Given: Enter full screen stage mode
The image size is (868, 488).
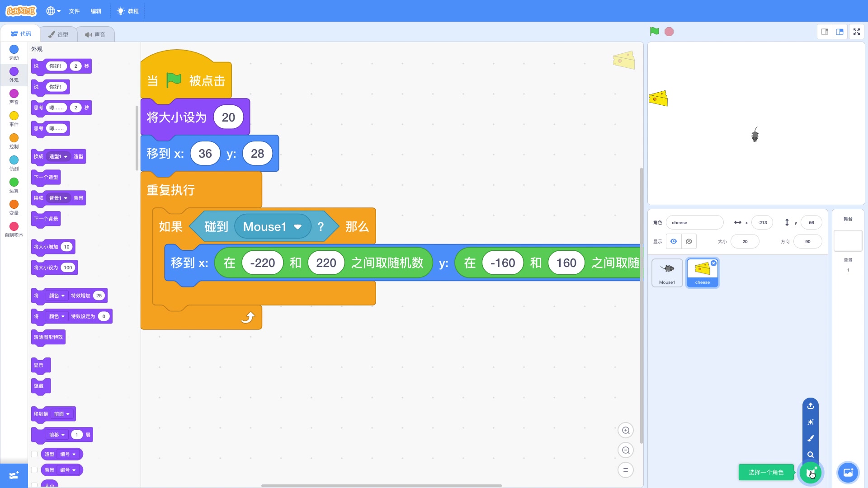Looking at the screenshot, I should pos(856,32).
